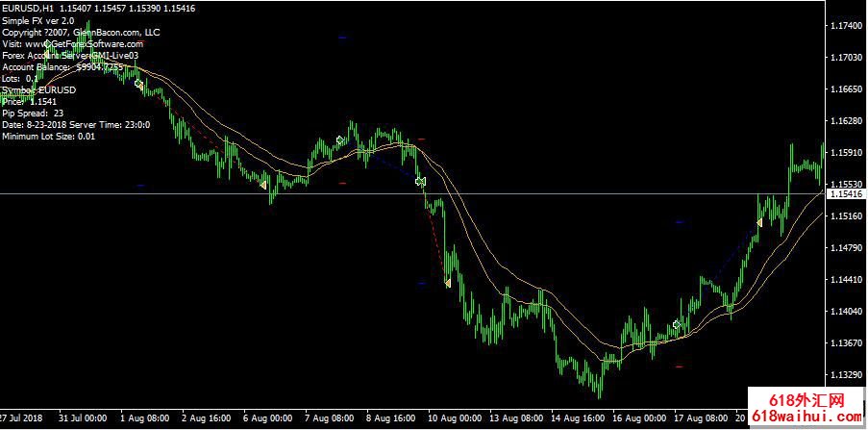This screenshot has width=868, height=430.
Task: Select yellow arrow ending the long blue dashed line
Action: pyautogui.click(x=758, y=222)
